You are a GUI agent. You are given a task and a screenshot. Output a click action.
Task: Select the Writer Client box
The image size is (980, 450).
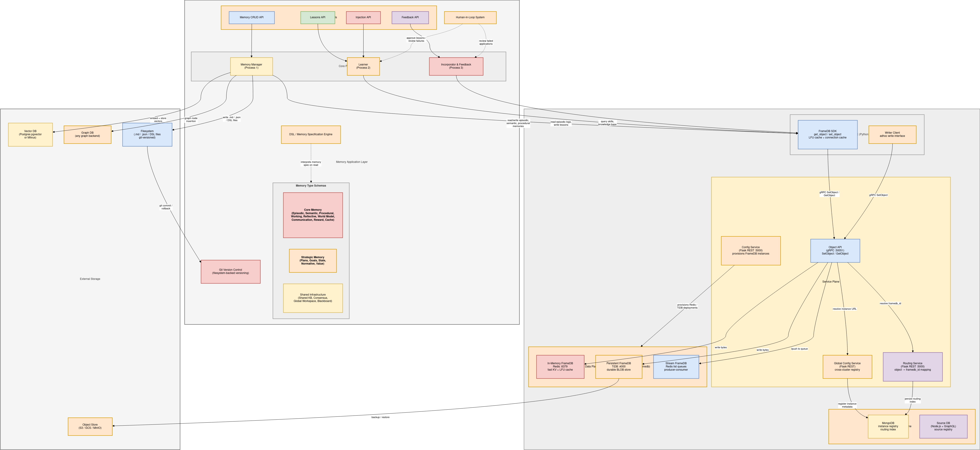tap(892, 135)
